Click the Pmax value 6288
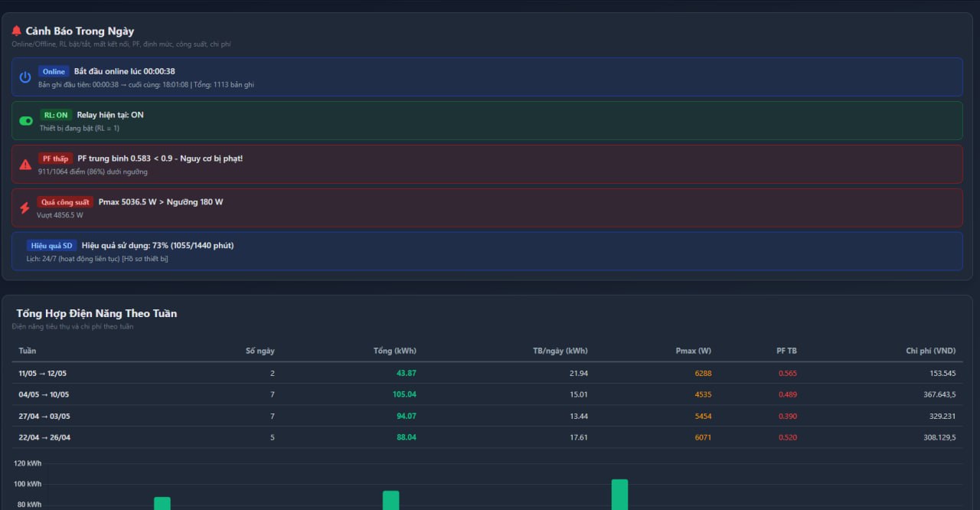This screenshot has height=510, width=980. 703,373
